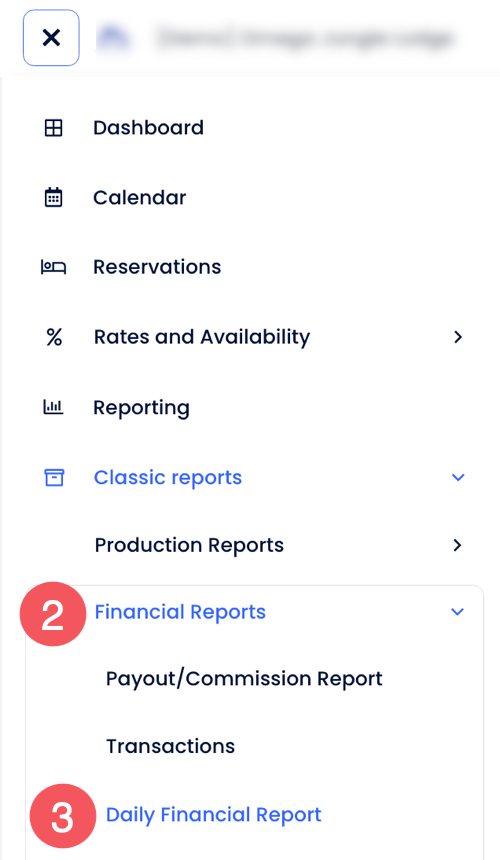
Task: Go to Reservations
Action: click(157, 267)
